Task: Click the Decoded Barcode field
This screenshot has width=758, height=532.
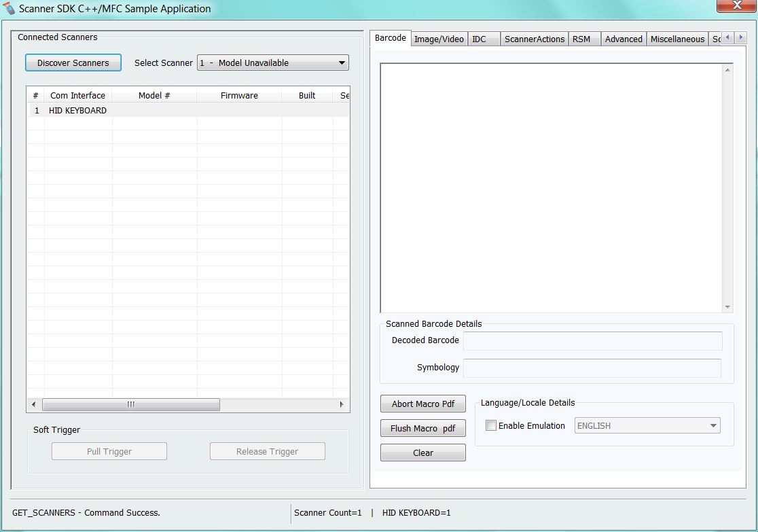Action: pos(592,341)
